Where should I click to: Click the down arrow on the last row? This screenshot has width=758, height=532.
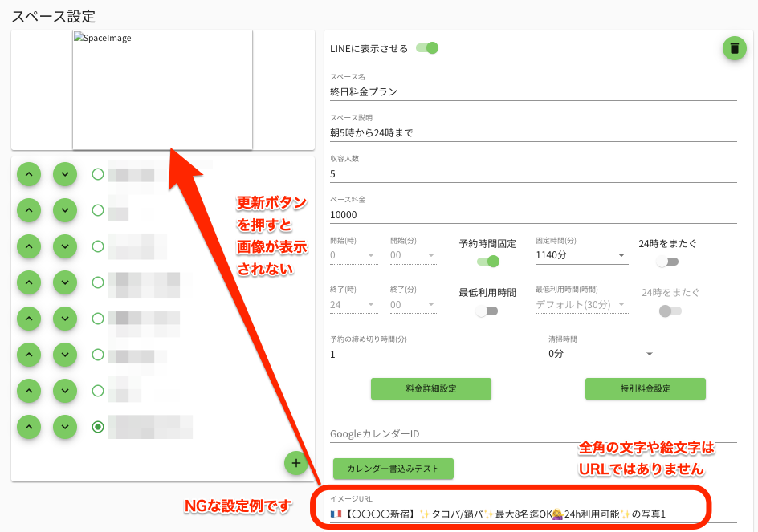click(65, 427)
